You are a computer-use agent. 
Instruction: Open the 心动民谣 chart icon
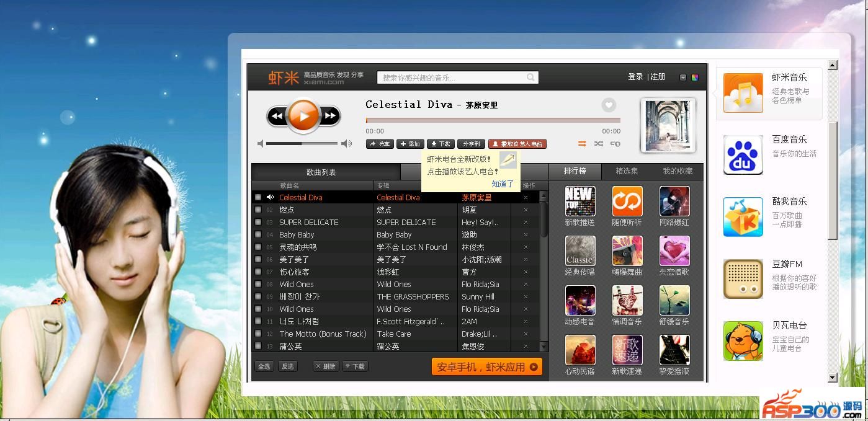pyautogui.click(x=580, y=350)
